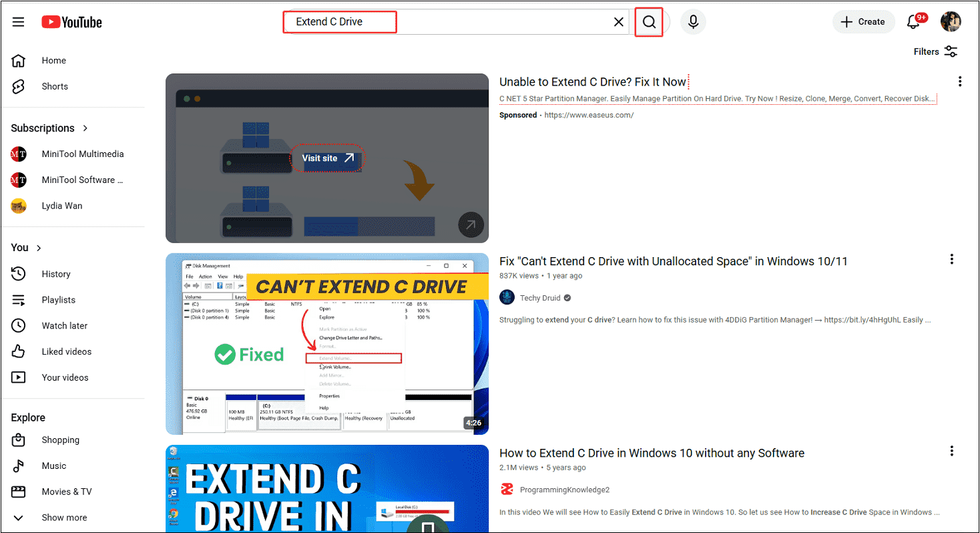Screen dimensions: 980x533
Task: Visit the Techy Druid channel
Action: coord(541,297)
